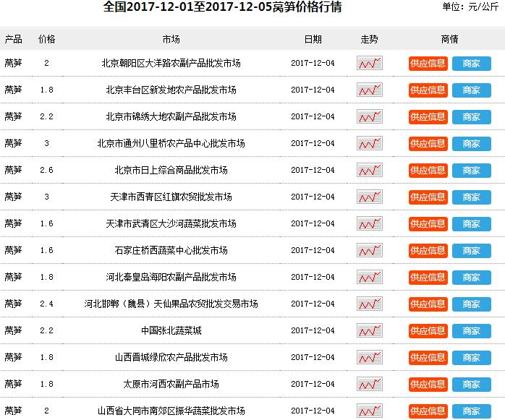Visit 天津市武清区大沙河蔬菜批发市场 link
This screenshot has width=505, height=420.
pyautogui.click(x=171, y=224)
